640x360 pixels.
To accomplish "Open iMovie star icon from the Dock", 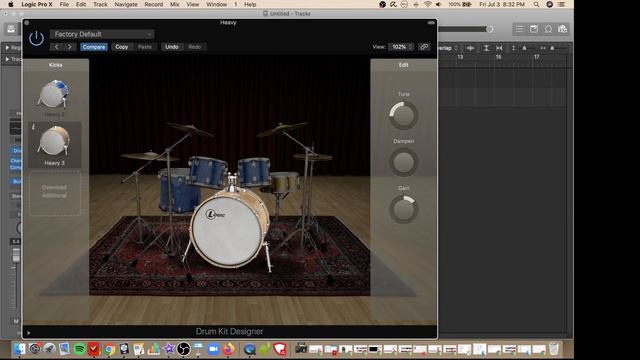I will pos(169,349).
